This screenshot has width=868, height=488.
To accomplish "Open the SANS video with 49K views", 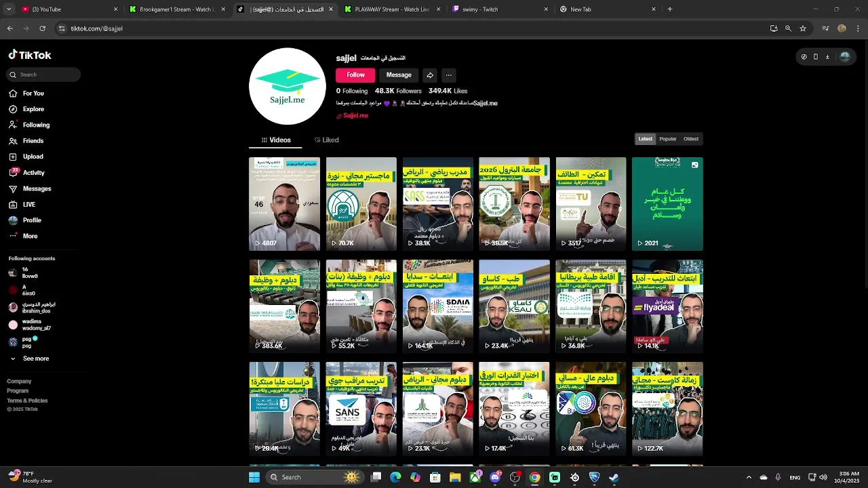I will click(x=361, y=409).
